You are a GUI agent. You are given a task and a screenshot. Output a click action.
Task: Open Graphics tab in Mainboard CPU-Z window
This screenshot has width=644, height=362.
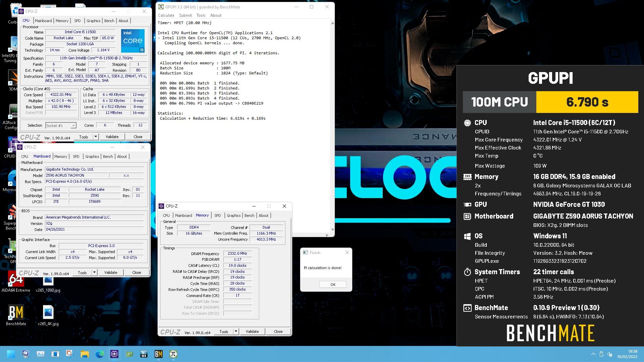[92, 157]
